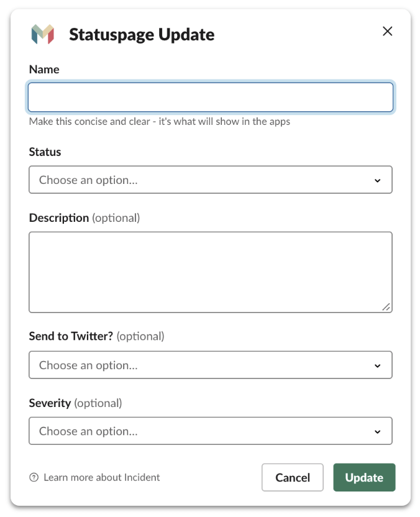Open the Severity dropdown menu
Screen dimensions: 420x517
tap(211, 431)
